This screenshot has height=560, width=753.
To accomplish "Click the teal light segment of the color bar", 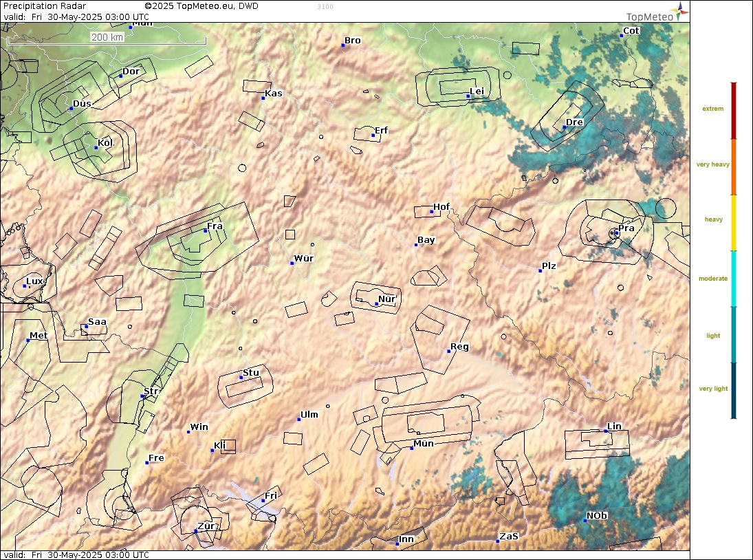I will (733, 334).
